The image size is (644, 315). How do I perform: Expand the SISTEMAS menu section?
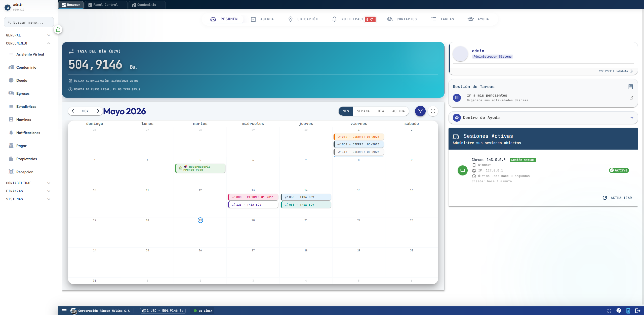28,199
